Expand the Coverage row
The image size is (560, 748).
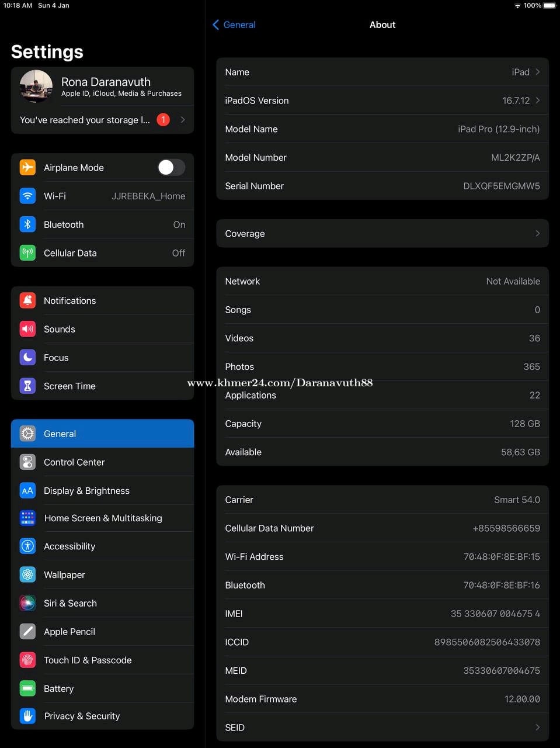(382, 234)
